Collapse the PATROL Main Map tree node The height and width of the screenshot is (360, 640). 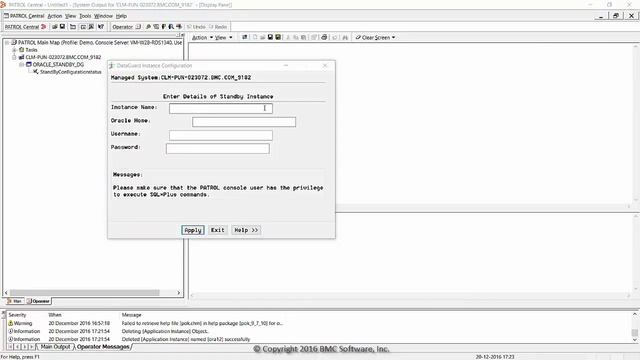pyautogui.click(x=7, y=42)
